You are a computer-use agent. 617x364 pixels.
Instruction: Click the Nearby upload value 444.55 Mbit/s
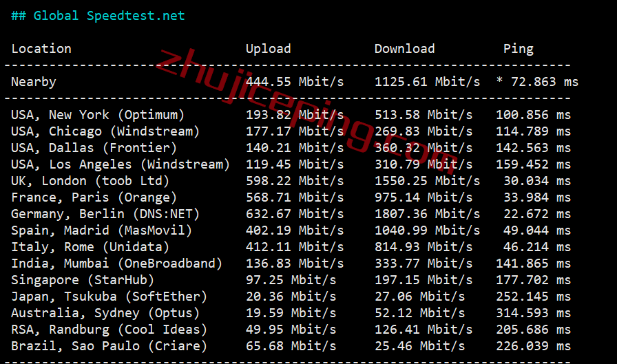click(295, 82)
